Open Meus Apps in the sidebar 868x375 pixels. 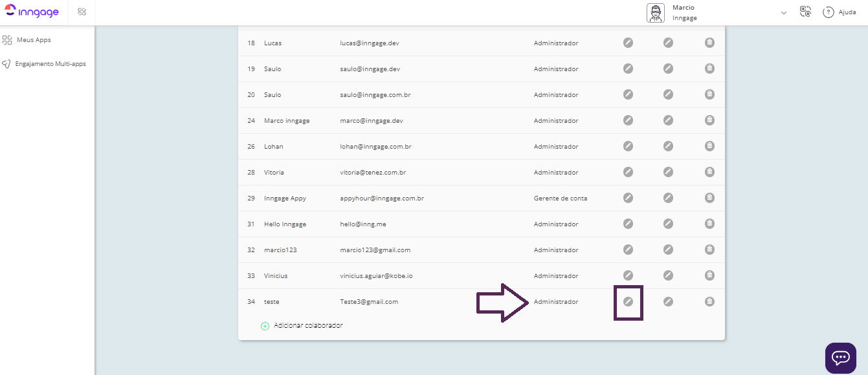34,40
